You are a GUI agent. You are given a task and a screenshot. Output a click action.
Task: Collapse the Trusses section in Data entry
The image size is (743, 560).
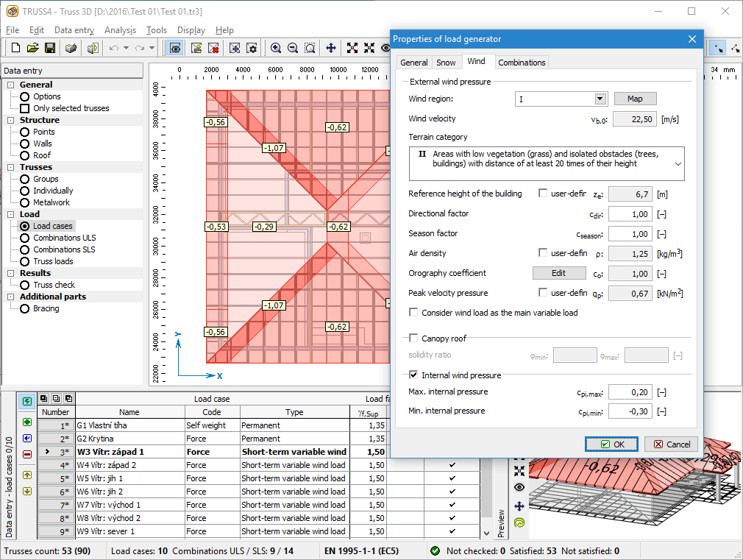click(x=10, y=166)
